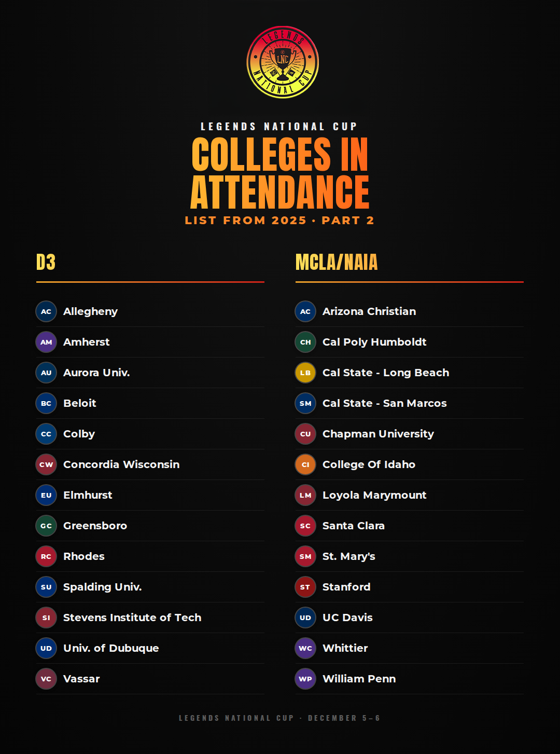Open the Concordia Wisconsin entry

point(150,464)
